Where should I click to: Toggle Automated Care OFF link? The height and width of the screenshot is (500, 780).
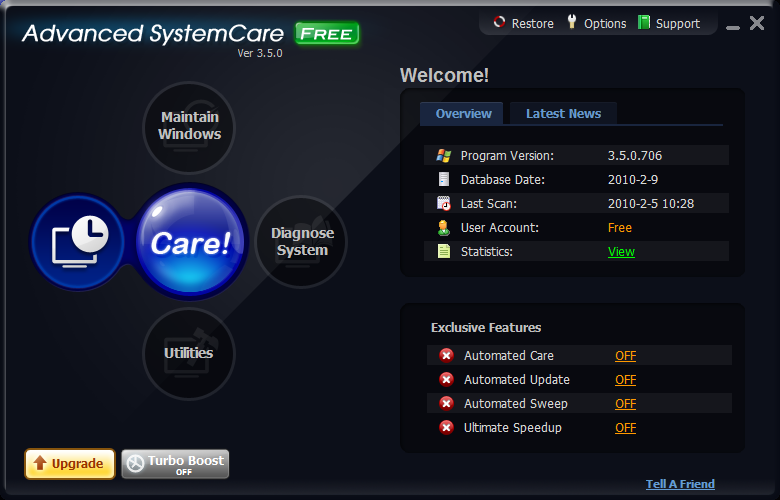(x=625, y=356)
